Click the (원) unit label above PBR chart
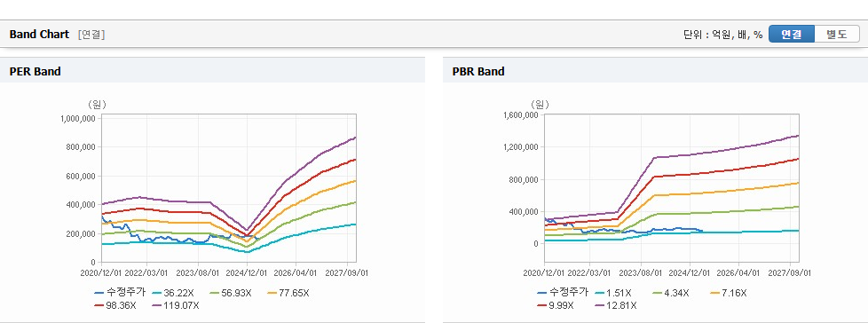This screenshot has height=323, width=868. tap(540, 104)
